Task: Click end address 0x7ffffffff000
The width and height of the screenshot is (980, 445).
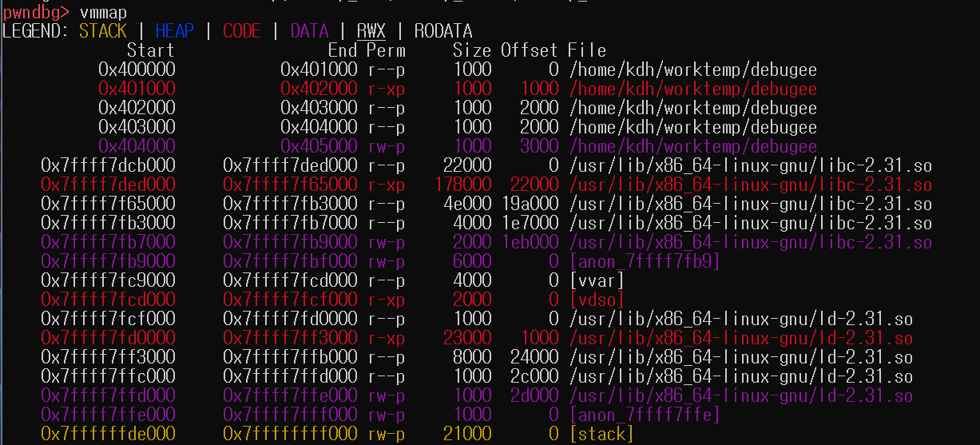Action: [x=290, y=434]
